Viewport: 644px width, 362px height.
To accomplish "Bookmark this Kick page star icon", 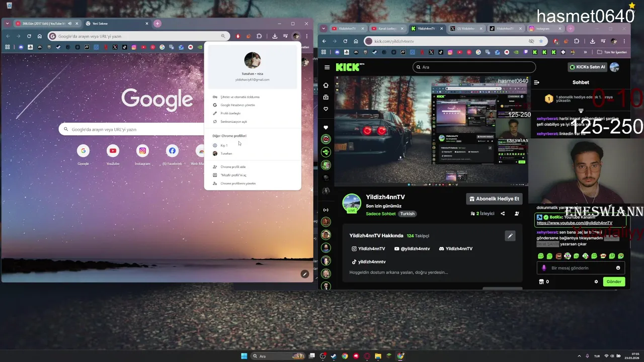I will tap(541, 41).
